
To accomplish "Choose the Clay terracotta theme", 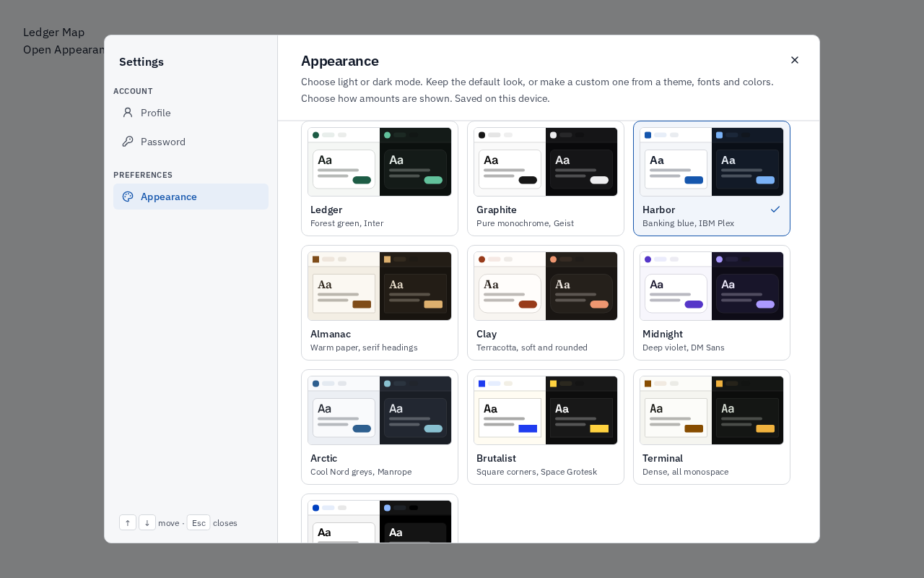I will pos(546,303).
